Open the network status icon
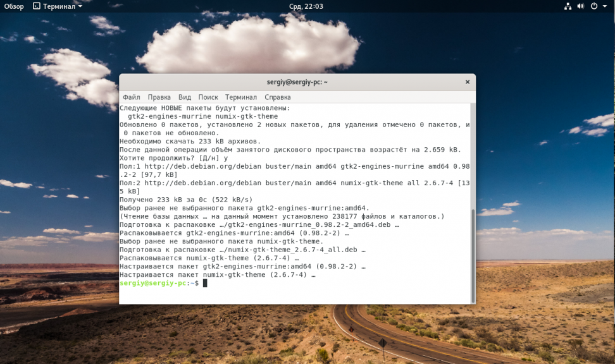The height and width of the screenshot is (364, 615). (567, 6)
